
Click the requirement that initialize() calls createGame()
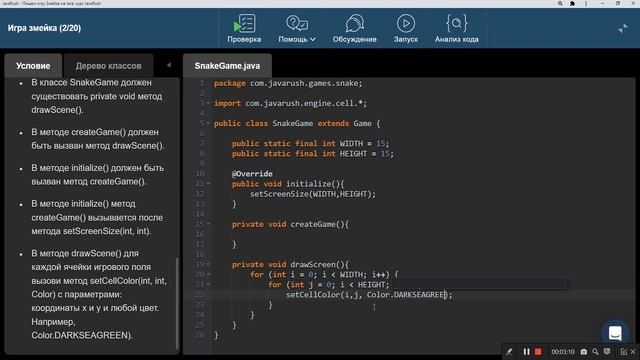[x=98, y=175]
